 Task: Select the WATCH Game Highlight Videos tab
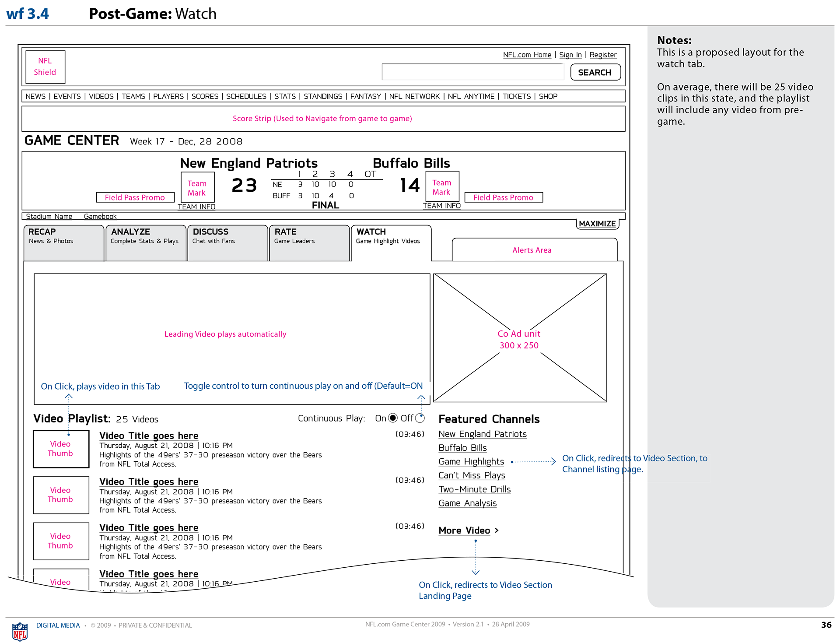pyautogui.click(x=391, y=243)
